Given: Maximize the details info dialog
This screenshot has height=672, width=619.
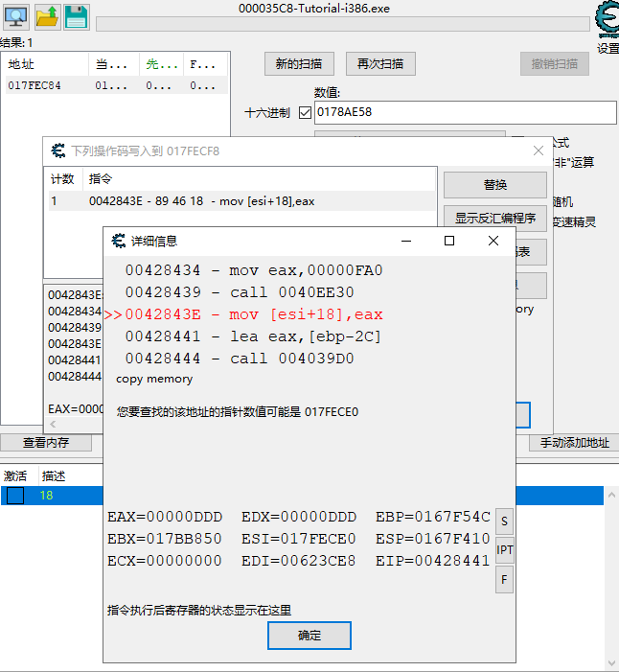Looking at the screenshot, I should click(449, 241).
